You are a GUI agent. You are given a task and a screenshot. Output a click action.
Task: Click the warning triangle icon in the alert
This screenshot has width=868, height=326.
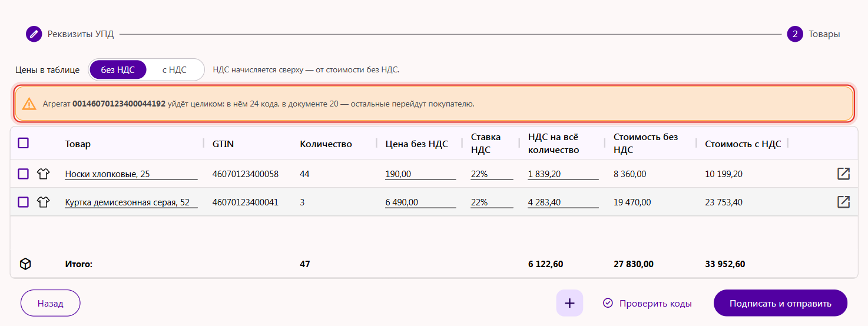[x=29, y=104]
